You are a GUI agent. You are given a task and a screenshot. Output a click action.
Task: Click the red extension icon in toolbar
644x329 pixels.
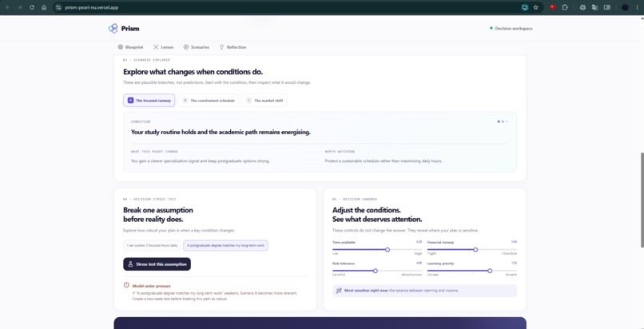(x=552, y=7)
